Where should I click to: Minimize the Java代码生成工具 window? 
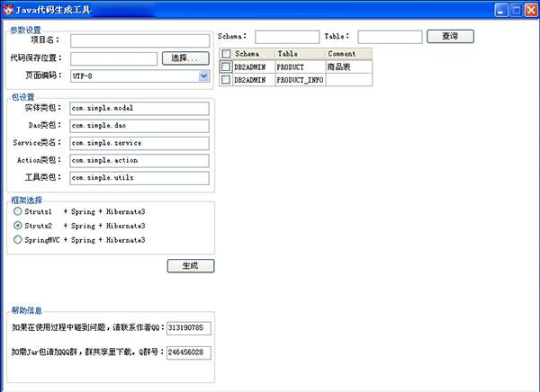click(501, 10)
